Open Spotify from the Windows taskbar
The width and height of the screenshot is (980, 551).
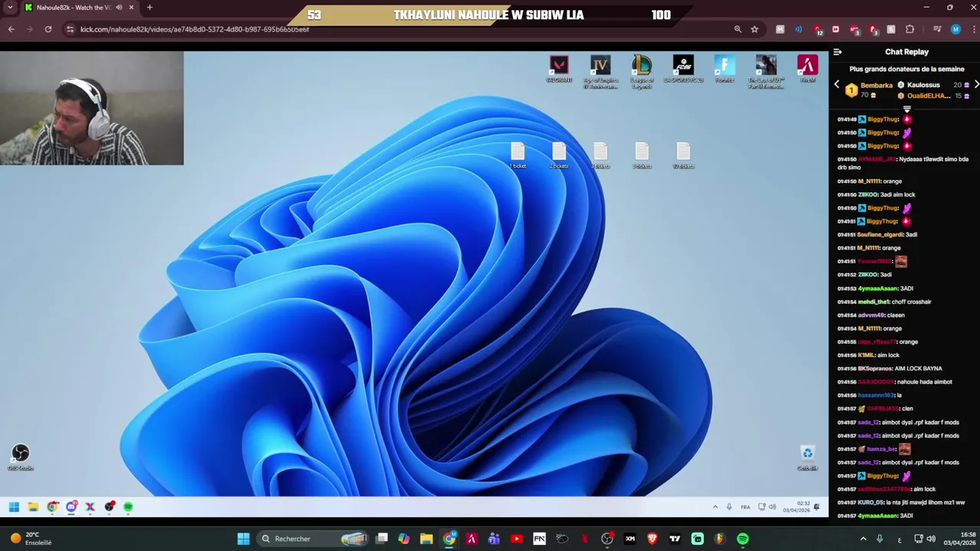click(743, 539)
